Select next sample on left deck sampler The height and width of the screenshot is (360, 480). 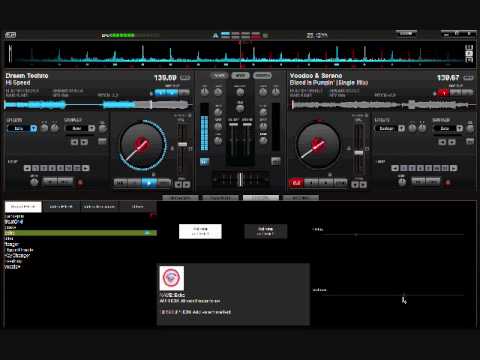tap(84, 142)
